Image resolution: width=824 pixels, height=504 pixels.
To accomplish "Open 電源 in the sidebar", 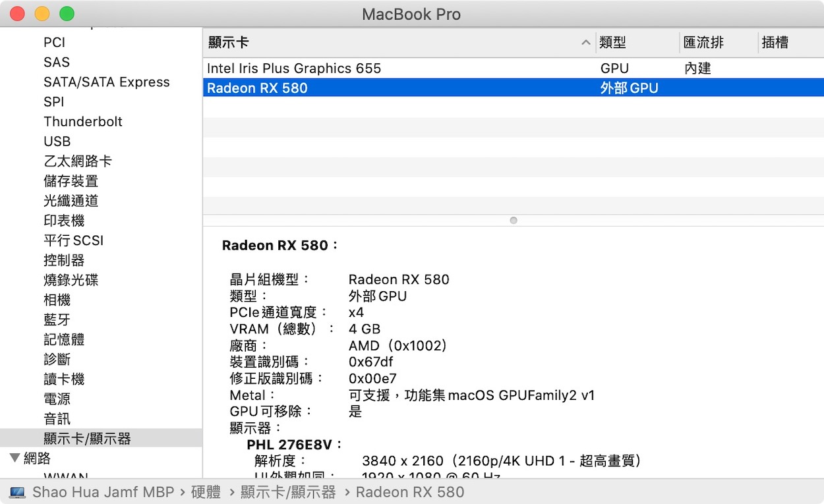I will coord(57,399).
